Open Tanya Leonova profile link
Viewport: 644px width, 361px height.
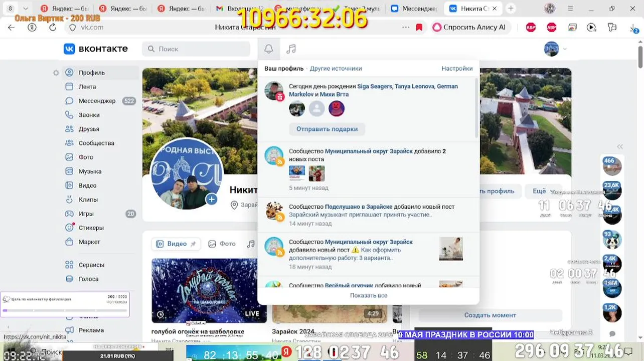pyautogui.click(x=414, y=86)
